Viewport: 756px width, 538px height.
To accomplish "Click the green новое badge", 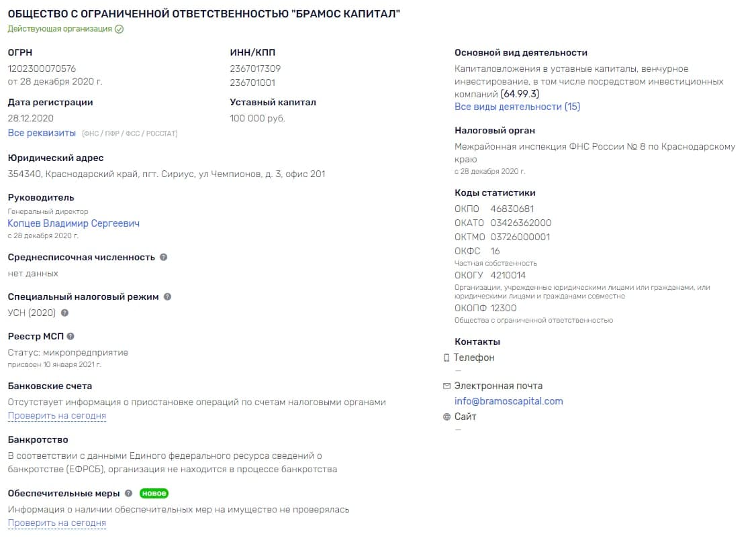I will point(154,493).
